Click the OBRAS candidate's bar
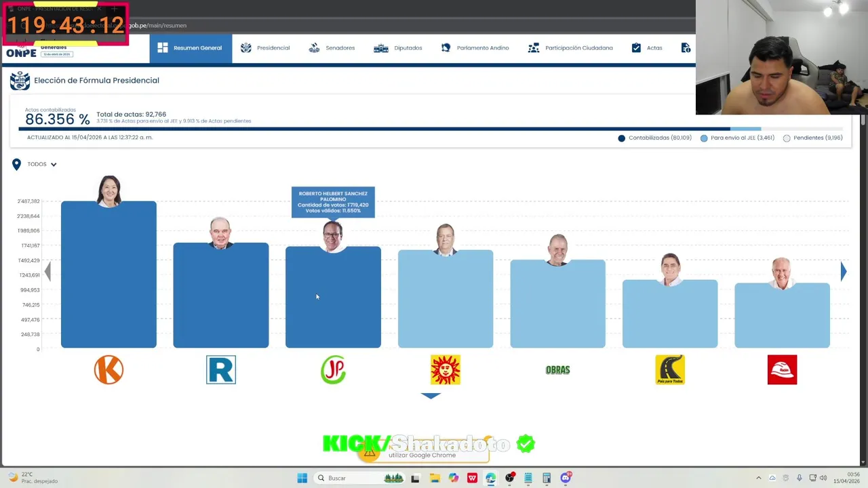The height and width of the screenshot is (488, 868). point(557,304)
